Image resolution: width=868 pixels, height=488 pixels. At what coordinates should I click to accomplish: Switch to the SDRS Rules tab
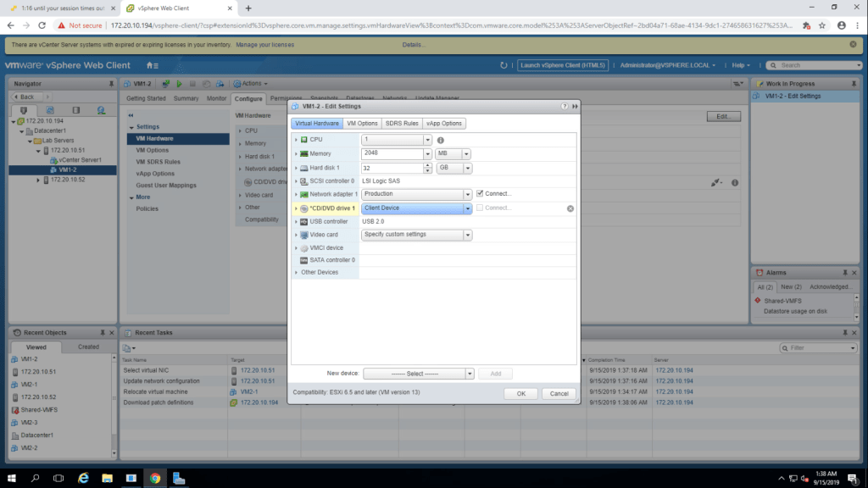[x=401, y=124]
